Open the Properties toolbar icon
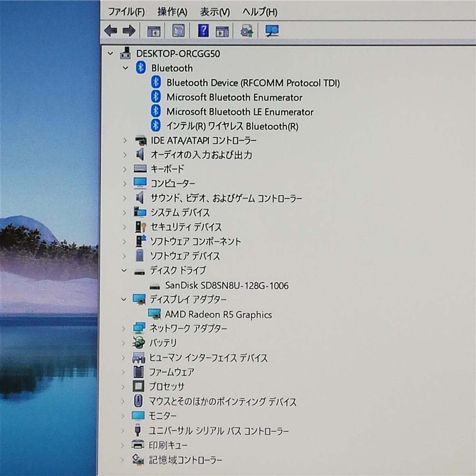Image resolution: width=476 pixels, height=476 pixels. click(x=178, y=30)
